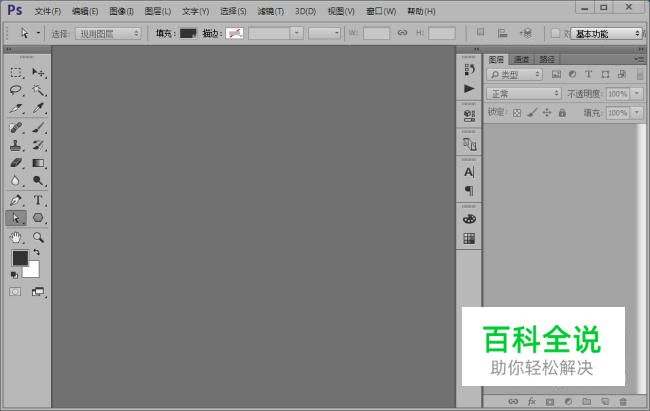The height and width of the screenshot is (411, 650).
Task: Reset to default foreground and background colors
Action: point(14,275)
